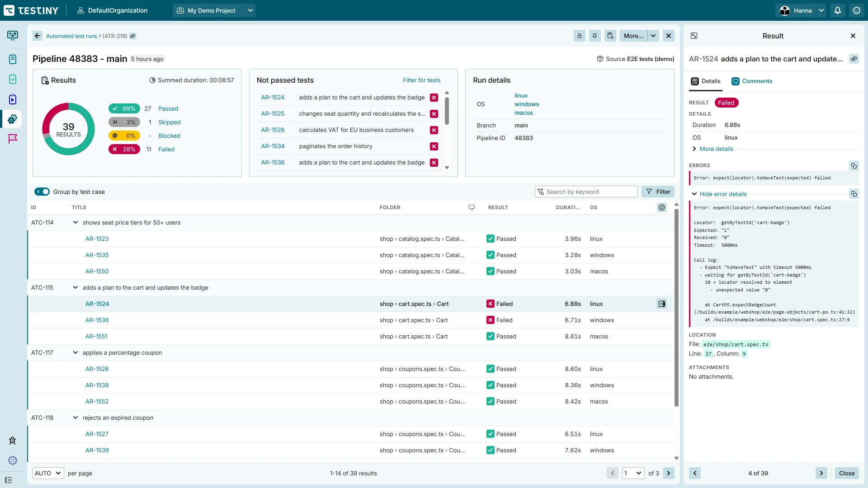Open the test runs checklist sidebar icon

(13, 79)
